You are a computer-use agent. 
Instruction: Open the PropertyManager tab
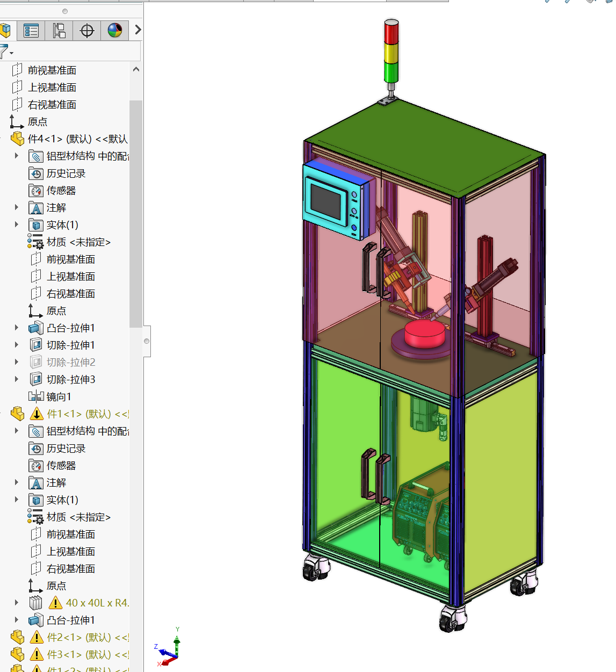[x=31, y=31]
